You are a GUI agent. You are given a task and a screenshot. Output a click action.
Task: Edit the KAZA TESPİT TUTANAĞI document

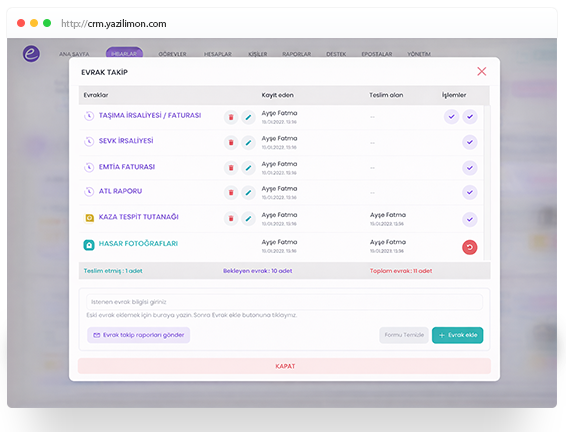248,218
